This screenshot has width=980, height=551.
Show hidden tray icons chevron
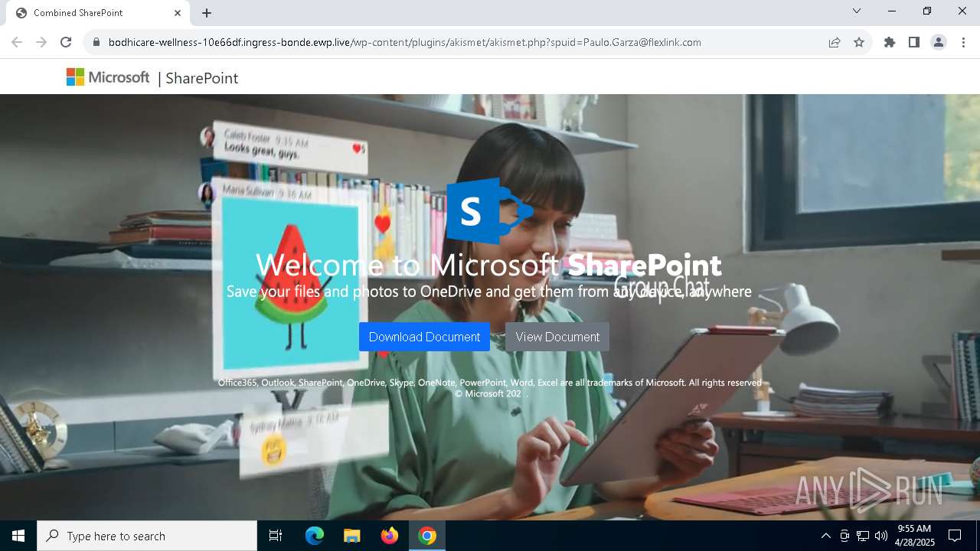[826, 536]
